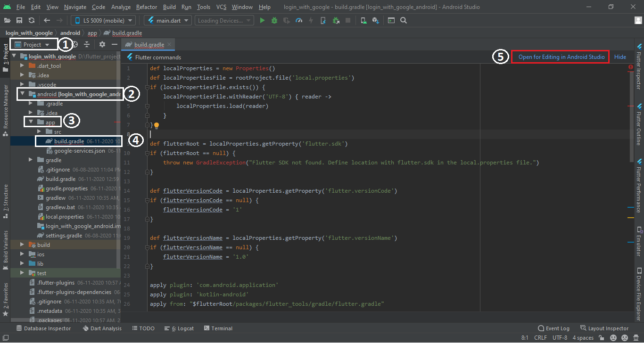This screenshot has height=343, width=644.
Task: Open the Project panel gear settings icon
Action: tap(102, 44)
